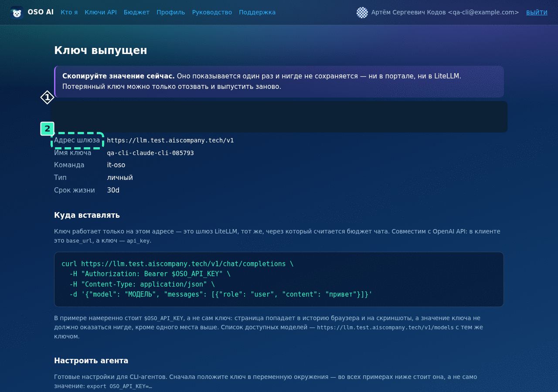The image size is (558, 392).
Task: Go to the "Ключи API" page
Action: click(101, 12)
